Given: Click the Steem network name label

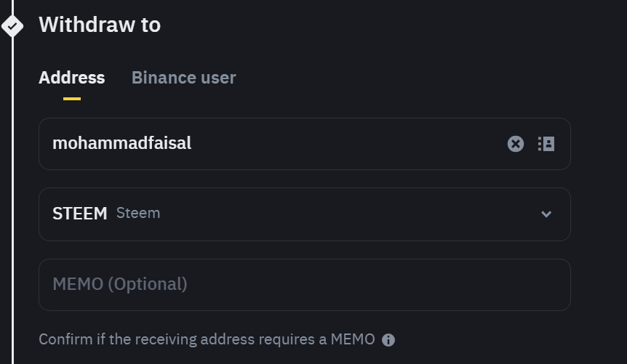Looking at the screenshot, I should [138, 214].
